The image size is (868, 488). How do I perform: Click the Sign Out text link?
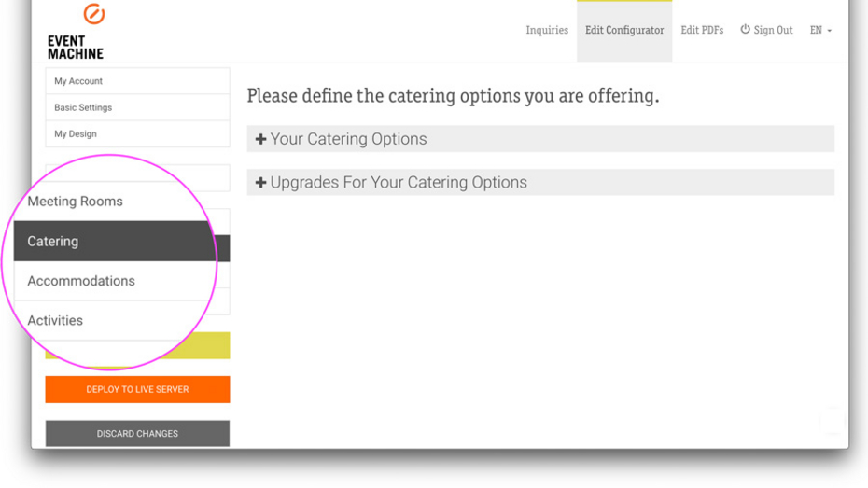tap(773, 31)
